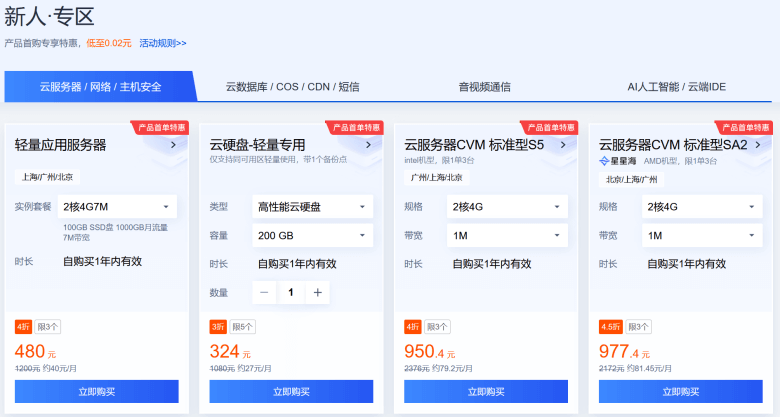Select the AI人工智能 / 云端IDE tab
Viewport: 780px width, 417px height.
(676, 87)
